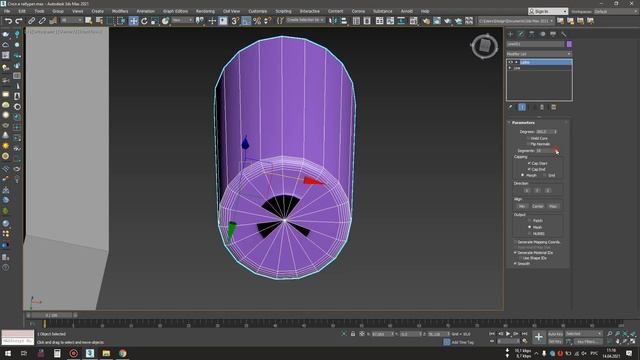Uncheck the Cap Start checkbox
640x360 pixels.
529,163
